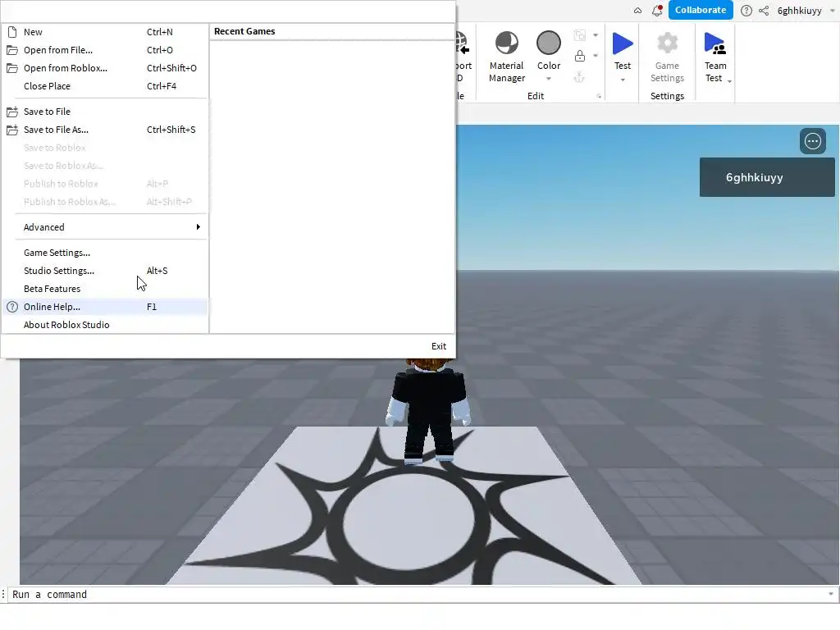This screenshot has width=840, height=630.
Task: Select Close Place menu entry
Action: coord(105,86)
